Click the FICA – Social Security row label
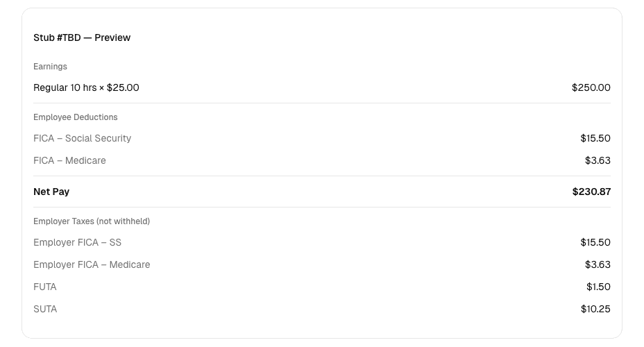 [x=82, y=138]
